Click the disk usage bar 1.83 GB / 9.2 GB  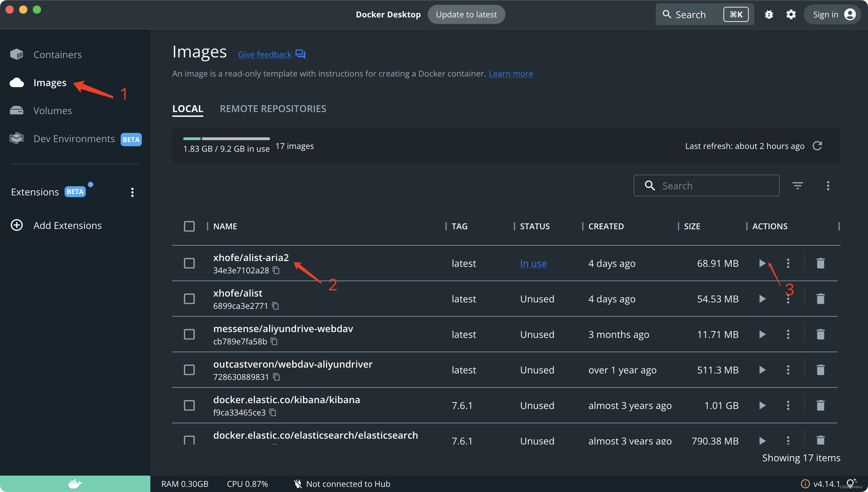click(x=226, y=139)
